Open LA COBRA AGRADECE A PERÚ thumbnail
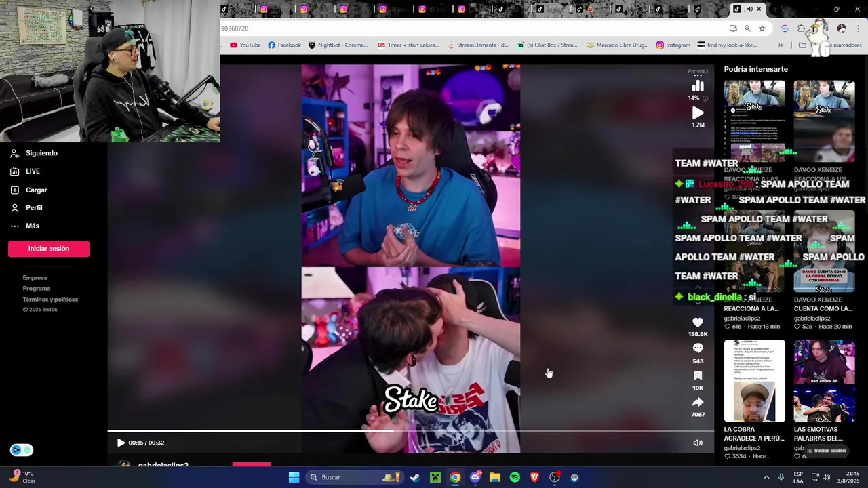The image size is (868, 488). [x=754, y=381]
